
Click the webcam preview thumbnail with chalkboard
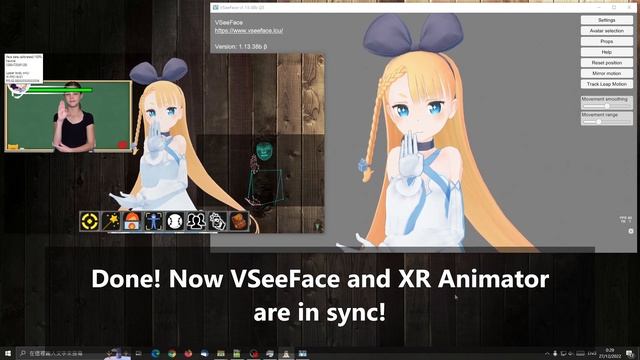click(x=68, y=116)
